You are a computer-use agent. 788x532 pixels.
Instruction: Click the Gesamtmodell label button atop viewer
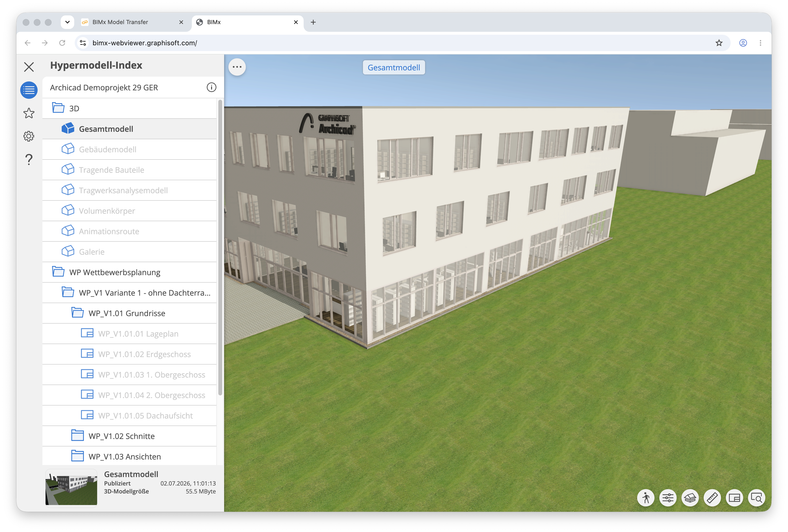[x=394, y=67]
